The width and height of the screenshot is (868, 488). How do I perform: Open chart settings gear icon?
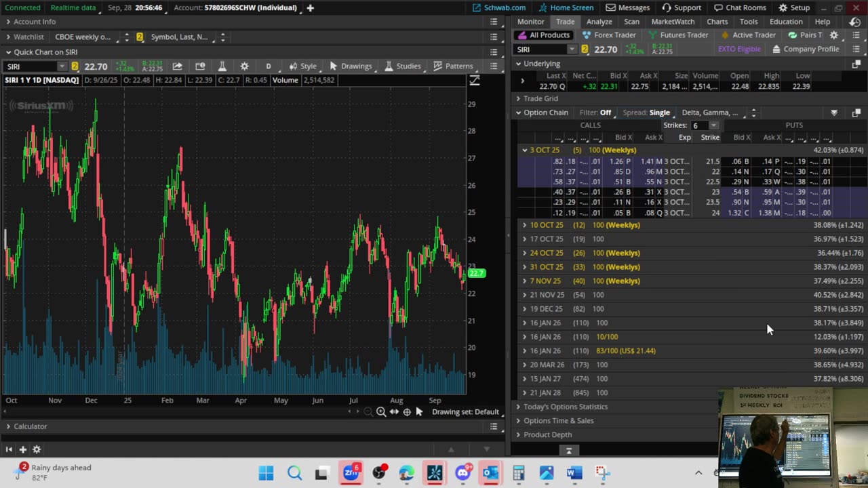[244, 66]
